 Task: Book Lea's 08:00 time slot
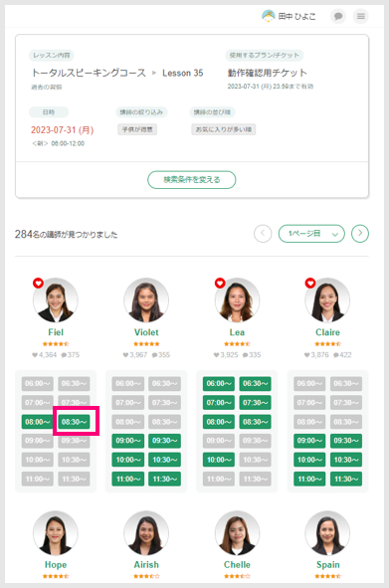(x=219, y=422)
